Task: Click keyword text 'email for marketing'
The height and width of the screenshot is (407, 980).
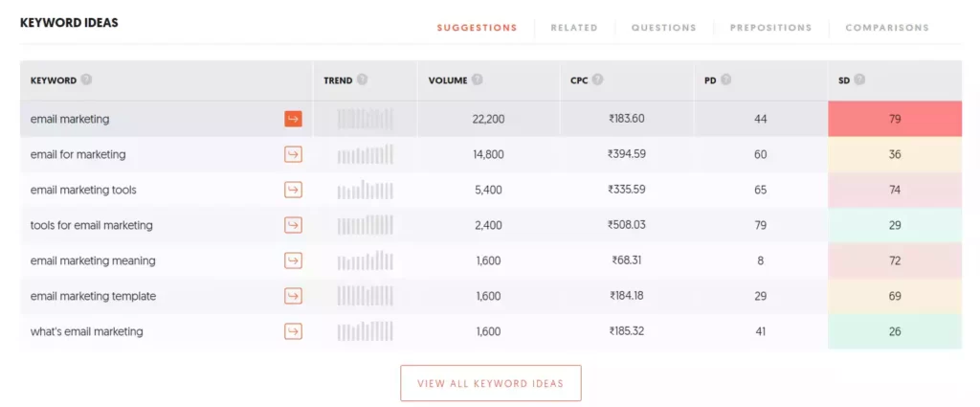Action: (x=78, y=154)
